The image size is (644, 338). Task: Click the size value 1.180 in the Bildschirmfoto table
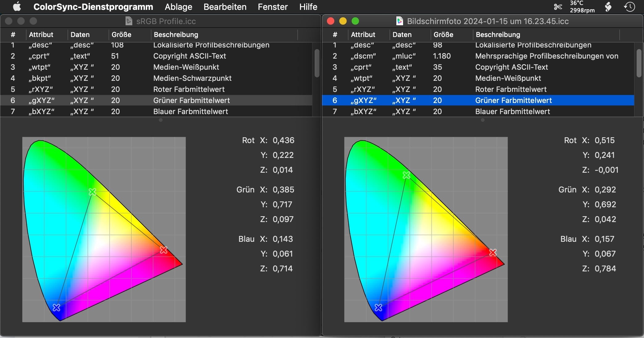[x=442, y=56]
